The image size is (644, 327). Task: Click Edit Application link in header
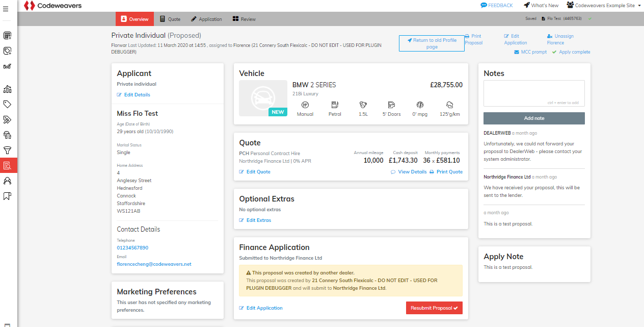point(516,39)
